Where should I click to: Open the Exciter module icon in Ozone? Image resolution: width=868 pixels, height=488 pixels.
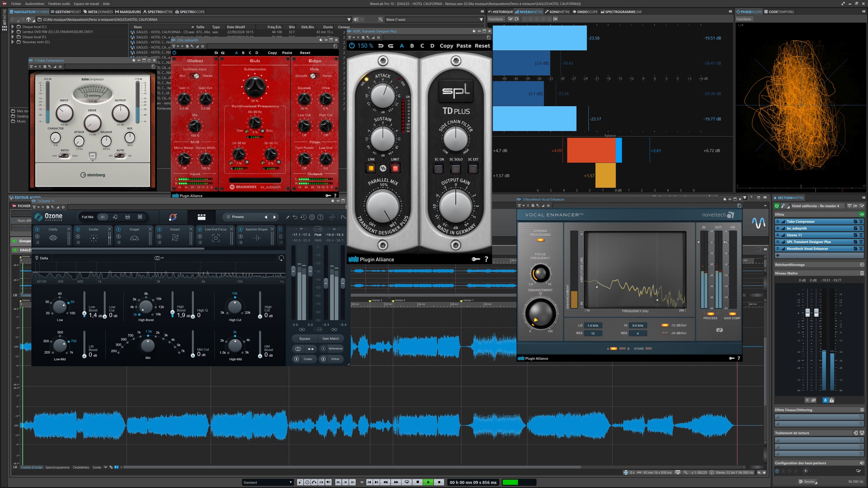point(94,238)
